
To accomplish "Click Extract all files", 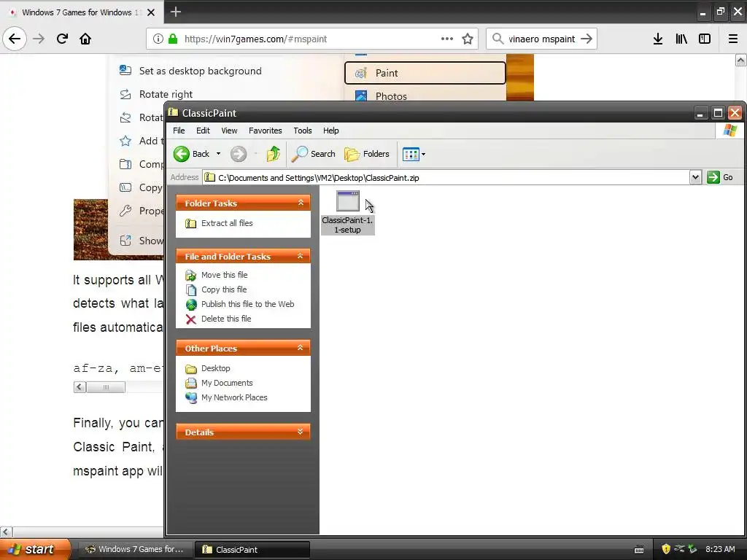I will tap(227, 223).
